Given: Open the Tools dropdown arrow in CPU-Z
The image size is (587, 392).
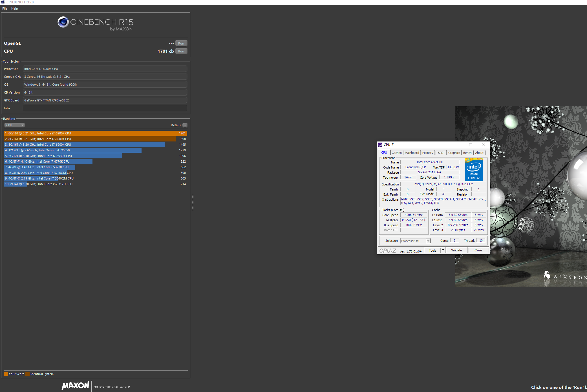Looking at the screenshot, I should click(x=443, y=250).
